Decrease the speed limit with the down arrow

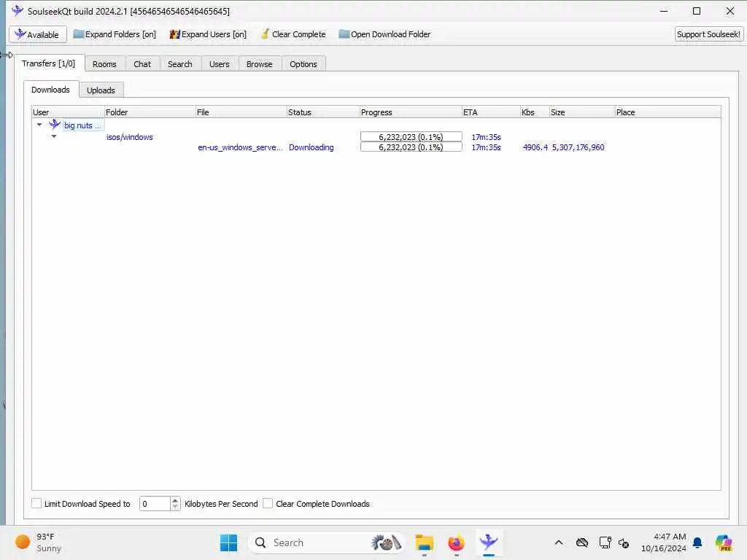pos(175,507)
